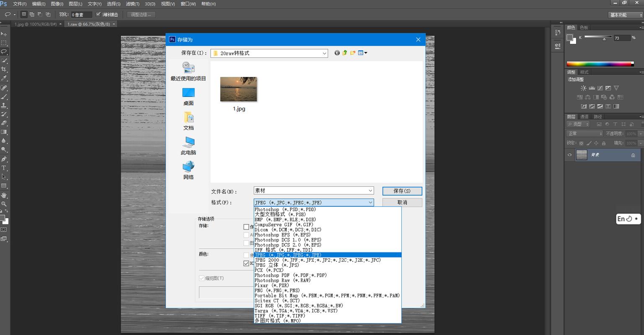Add a Curves adjustment

pos(600,88)
